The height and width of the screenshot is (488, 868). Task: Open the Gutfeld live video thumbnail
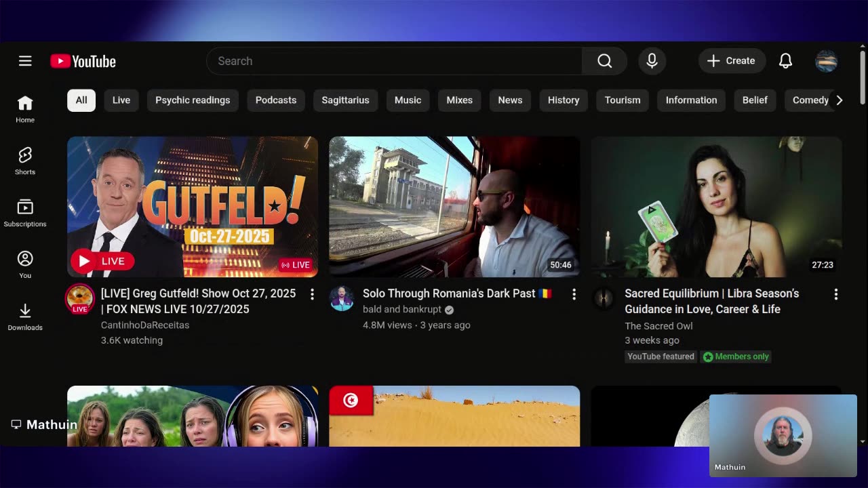(x=193, y=207)
